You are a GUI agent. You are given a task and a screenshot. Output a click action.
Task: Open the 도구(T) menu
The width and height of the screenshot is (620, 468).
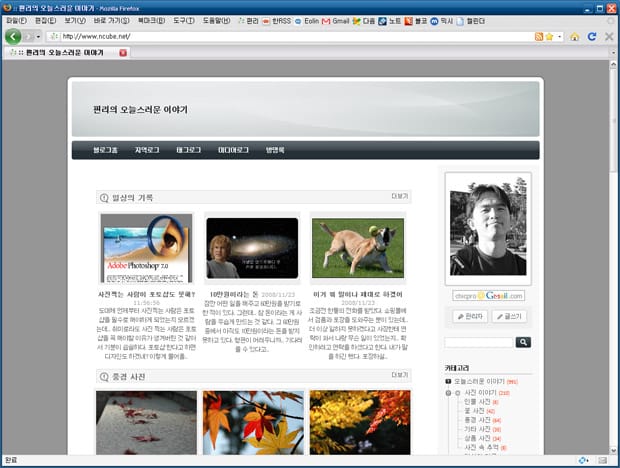[x=183, y=20]
